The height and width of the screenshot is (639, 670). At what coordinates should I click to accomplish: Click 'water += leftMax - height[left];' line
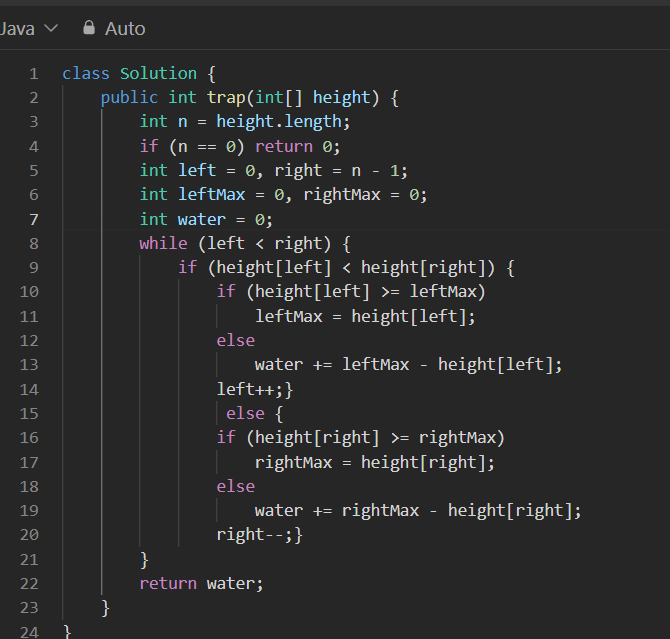tap(409, 365)
